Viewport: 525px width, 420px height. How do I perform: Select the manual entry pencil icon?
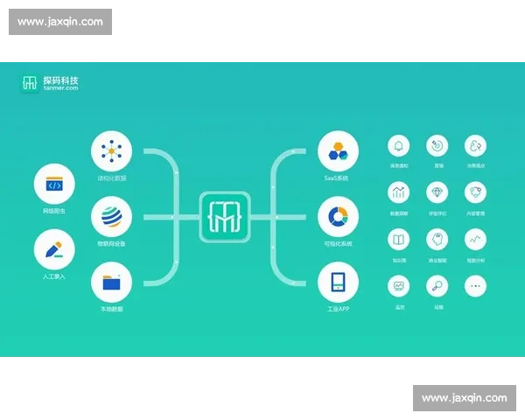pyautogui.click(x=54, y=249)
